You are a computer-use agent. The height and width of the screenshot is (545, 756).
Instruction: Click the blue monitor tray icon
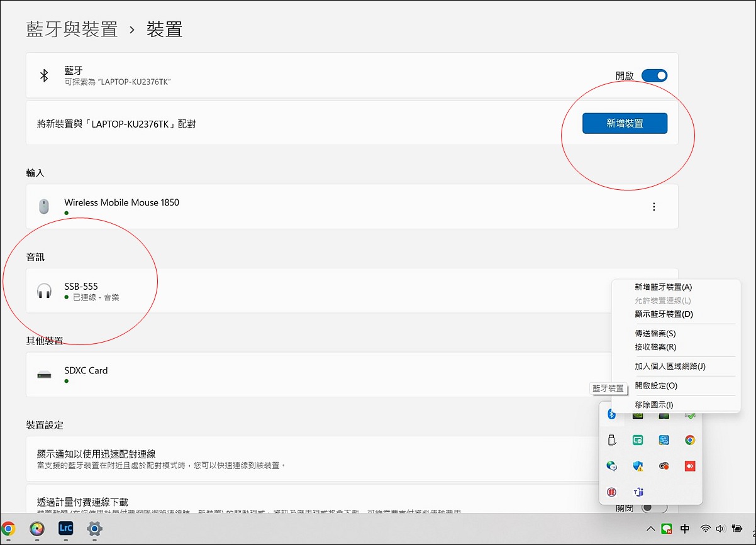coord(664,440)
